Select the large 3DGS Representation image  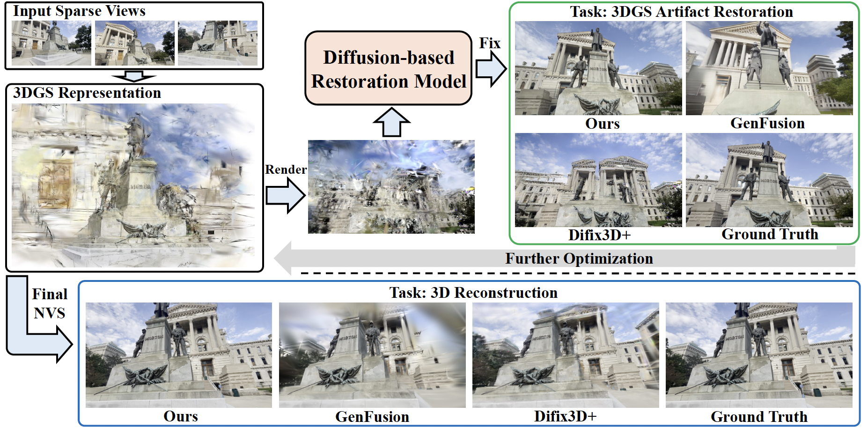click(134, 185)
